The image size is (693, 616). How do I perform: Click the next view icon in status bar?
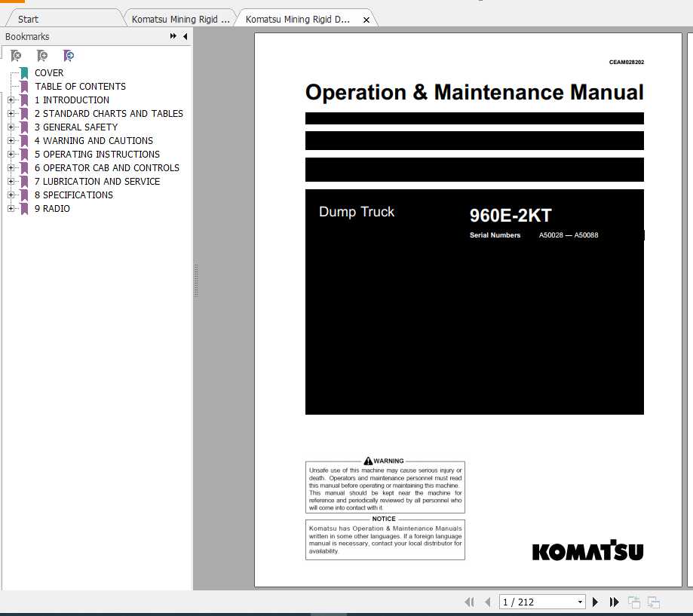654,602
